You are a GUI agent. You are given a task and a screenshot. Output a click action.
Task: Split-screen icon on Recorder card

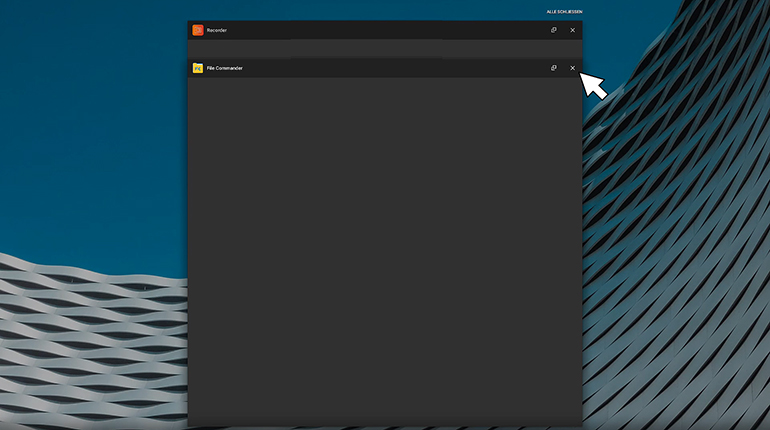pyautogui.click(x=553, y=30)
